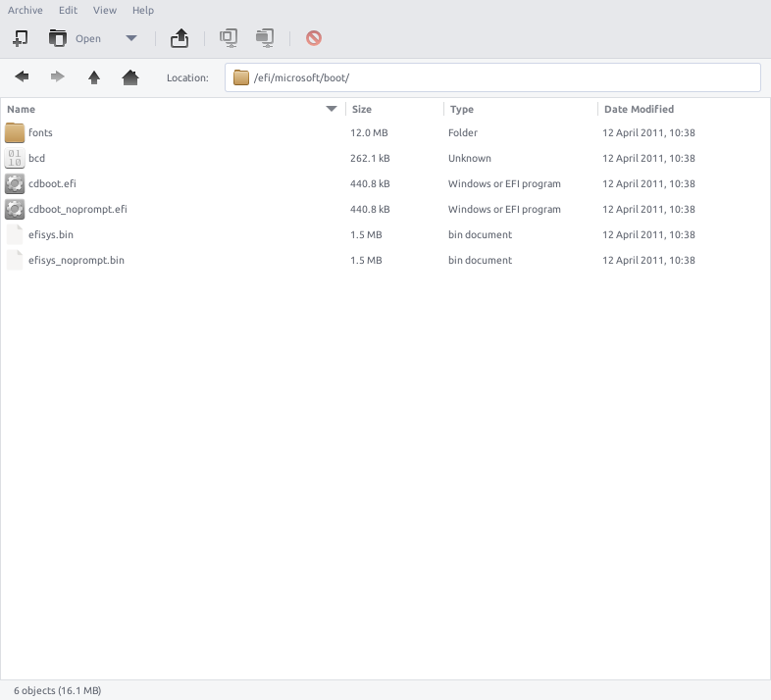Open the Edit menu
This screenshot has width=771, height=700.
coord(68,10)
